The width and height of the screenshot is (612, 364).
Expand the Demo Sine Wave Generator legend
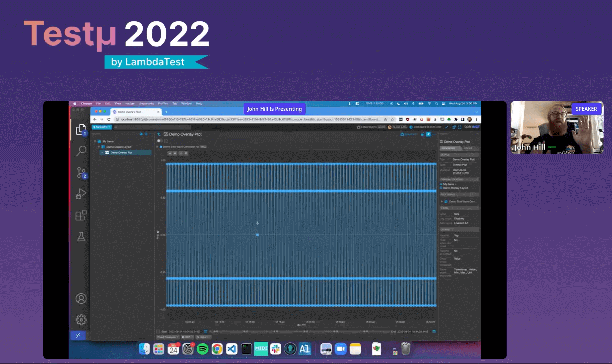coord(157,147)
